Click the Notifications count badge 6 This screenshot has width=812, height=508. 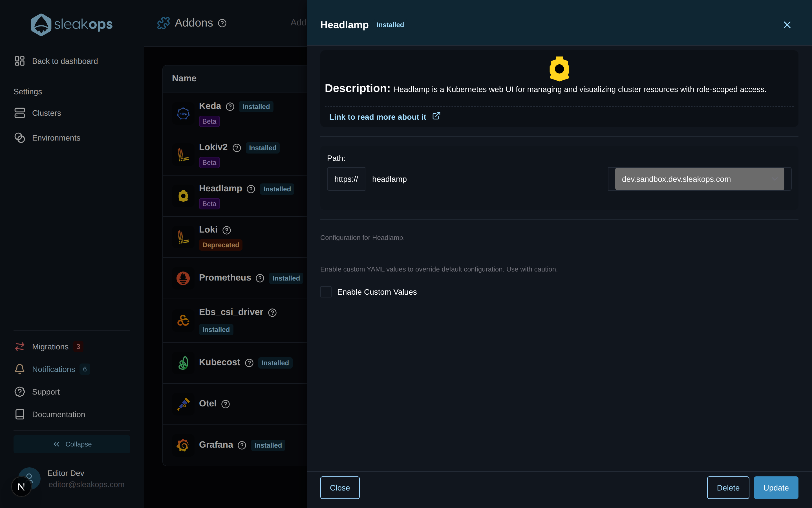85,369
